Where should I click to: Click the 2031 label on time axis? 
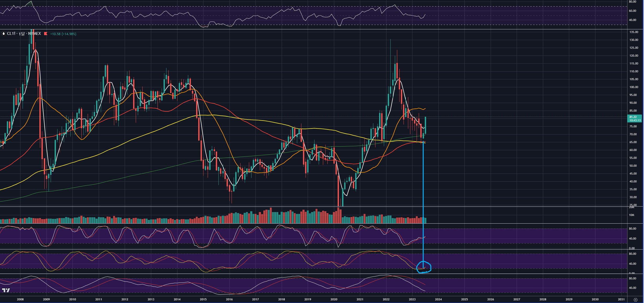[621, 299]
